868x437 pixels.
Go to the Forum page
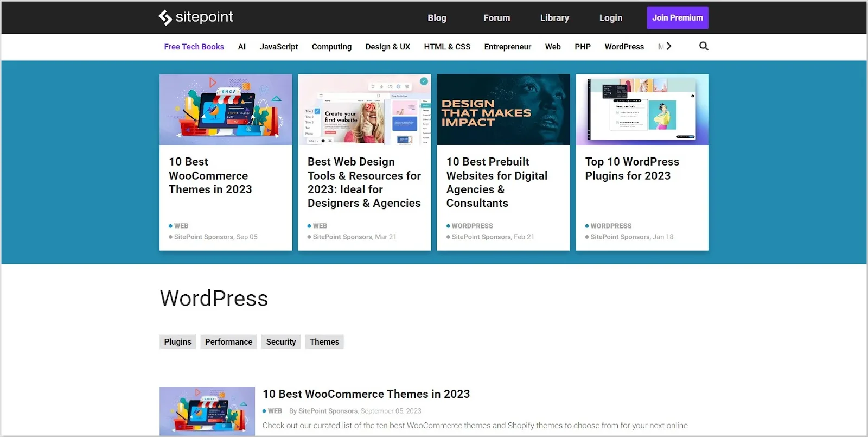496,18
